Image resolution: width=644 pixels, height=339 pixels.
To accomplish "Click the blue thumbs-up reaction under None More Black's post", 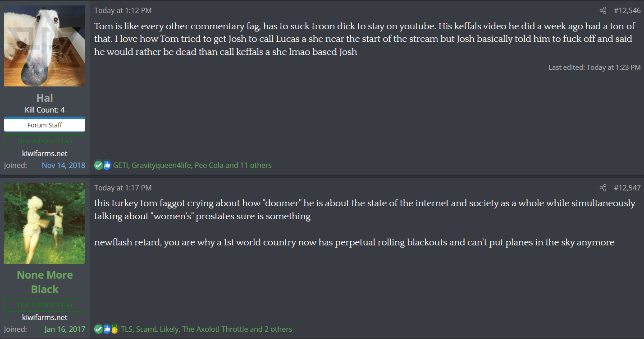I will point(107,329).
